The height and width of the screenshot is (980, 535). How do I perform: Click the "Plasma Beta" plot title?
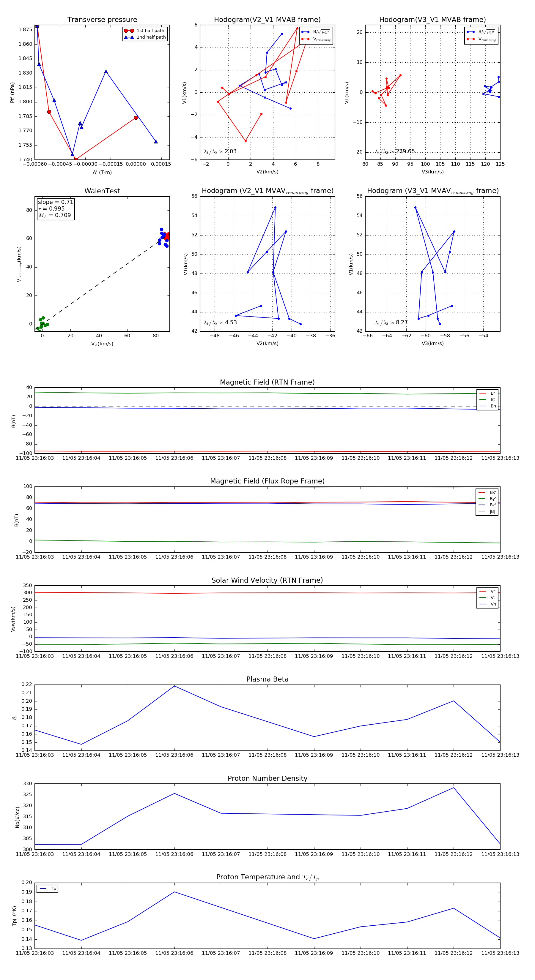click(x=267, y=679)
